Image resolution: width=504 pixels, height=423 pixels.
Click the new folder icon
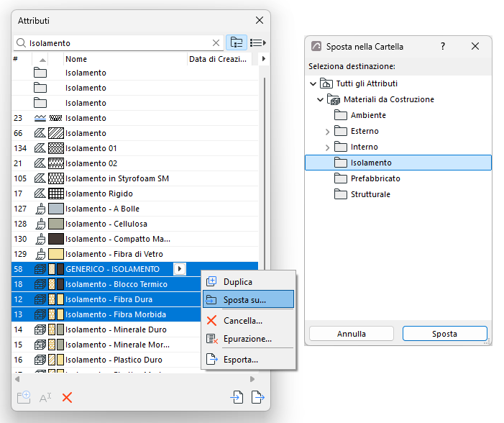pos(24,397)
